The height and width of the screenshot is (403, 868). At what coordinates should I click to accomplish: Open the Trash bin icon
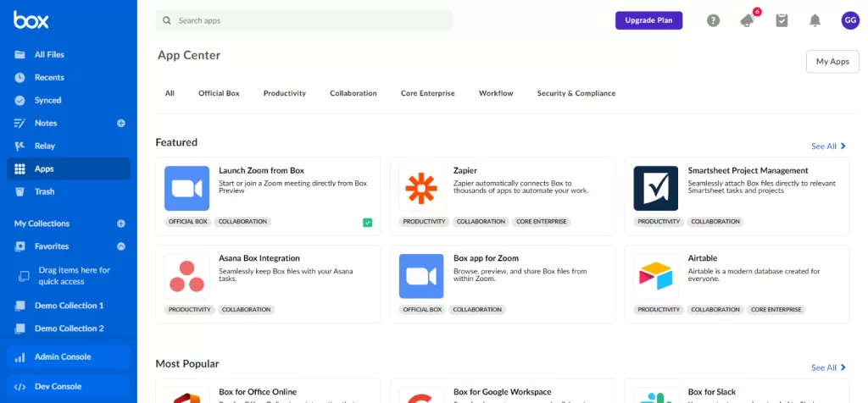20,192
